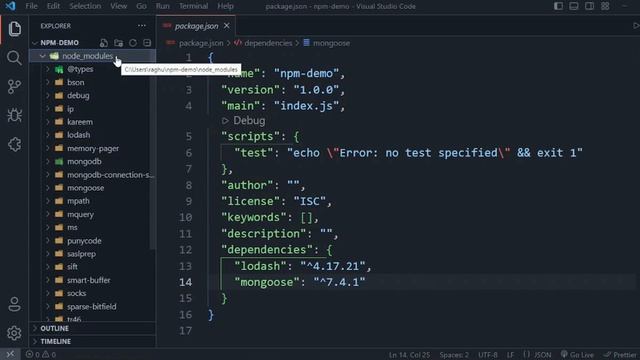This screenshot has width=640, height=360.
Task: Click Prettier in status bar
Action: pyautogui.click(x=620, y=354)
